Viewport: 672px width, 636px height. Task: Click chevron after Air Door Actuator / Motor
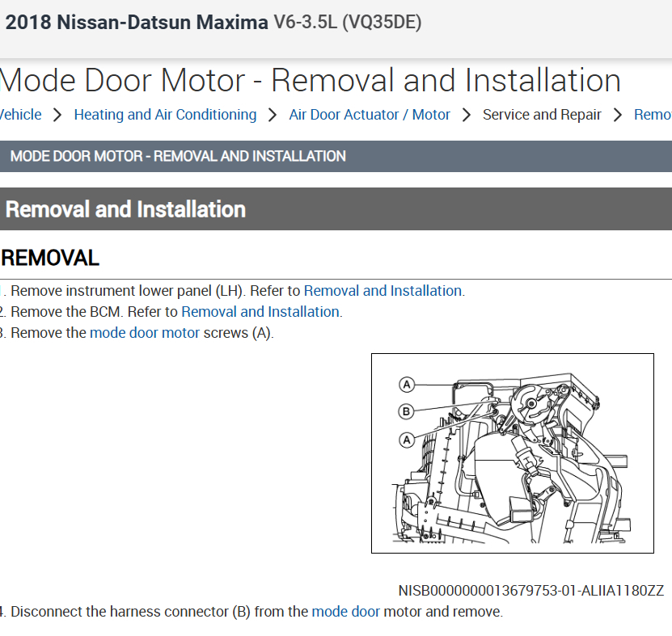point(467,115)
